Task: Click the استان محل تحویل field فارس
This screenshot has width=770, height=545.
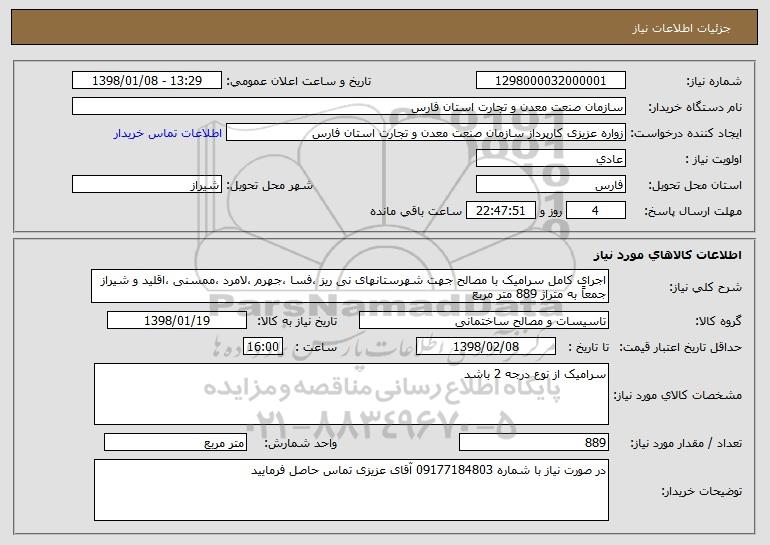Action: coord(550,185)
